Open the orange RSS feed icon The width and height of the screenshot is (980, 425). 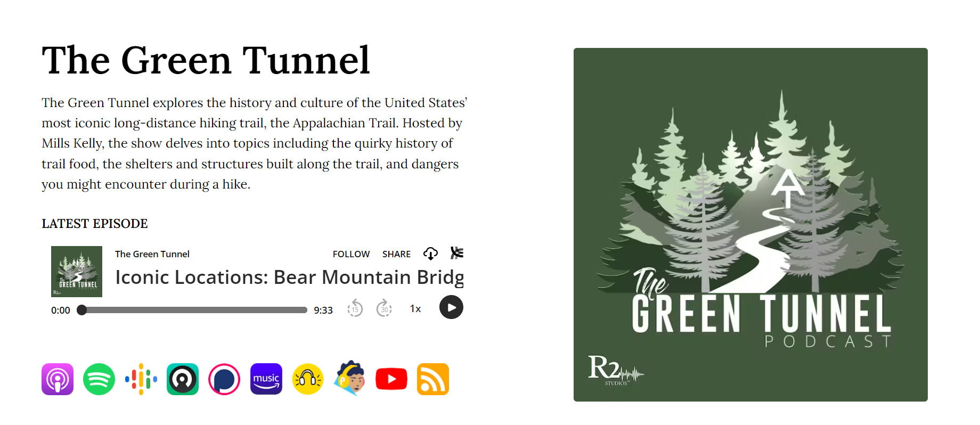(x=433, y=379)
